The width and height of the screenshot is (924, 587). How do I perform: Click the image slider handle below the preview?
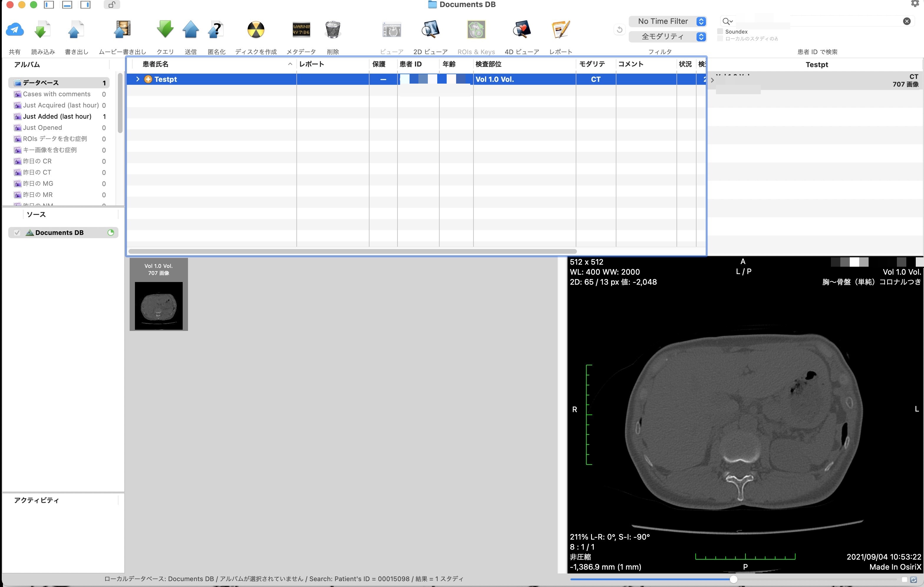(733, 579)
